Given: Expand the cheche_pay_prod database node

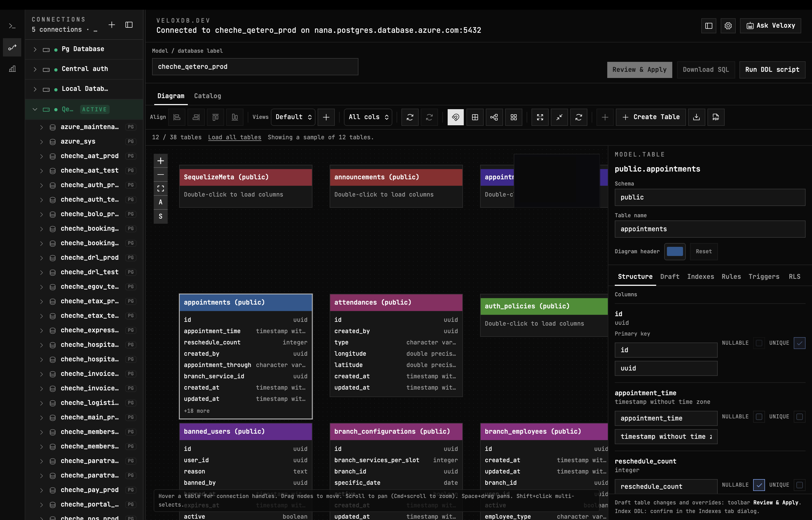Looking at the screenshot, I should [x=41, y=490].
